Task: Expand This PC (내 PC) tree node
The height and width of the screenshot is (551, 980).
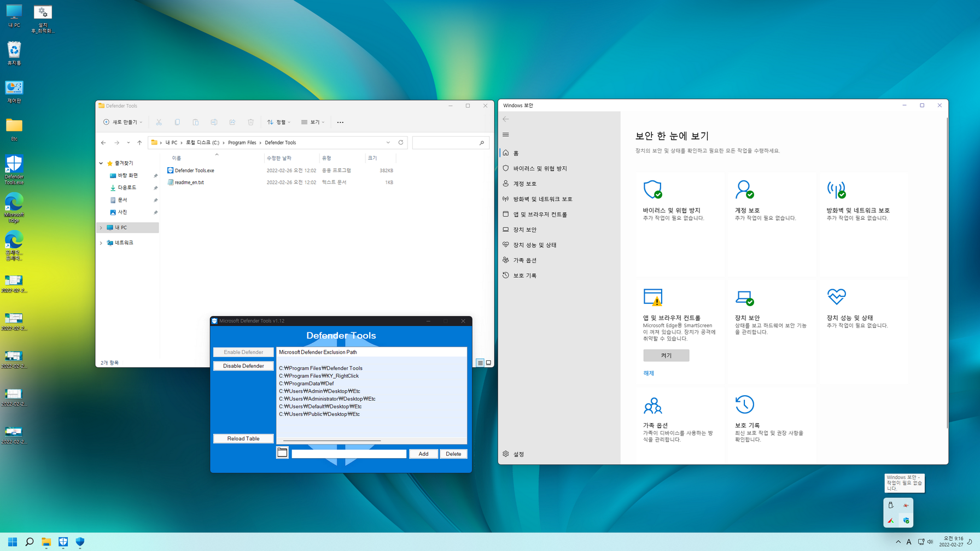Action: [101, 227]
